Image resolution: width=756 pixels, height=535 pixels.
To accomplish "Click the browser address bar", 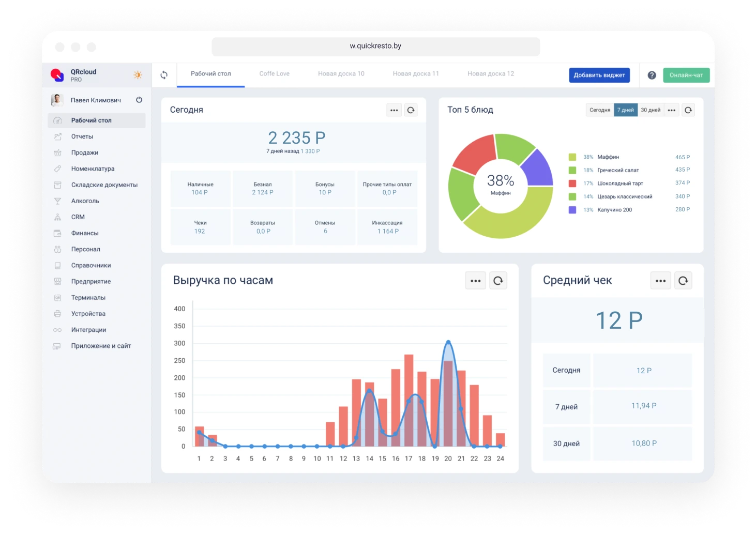I will (x=375, y=46).
